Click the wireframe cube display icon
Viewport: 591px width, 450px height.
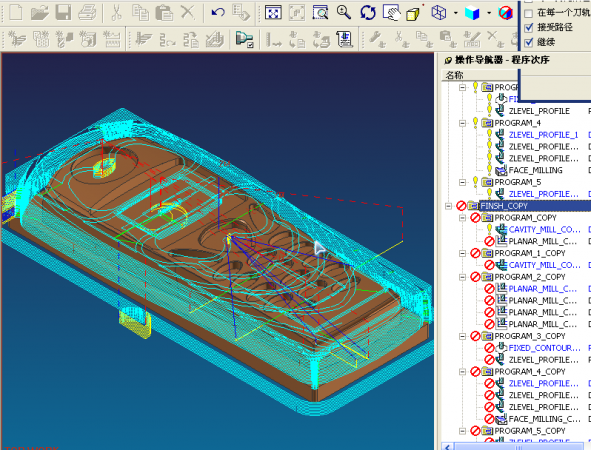[x=439, y=13]
